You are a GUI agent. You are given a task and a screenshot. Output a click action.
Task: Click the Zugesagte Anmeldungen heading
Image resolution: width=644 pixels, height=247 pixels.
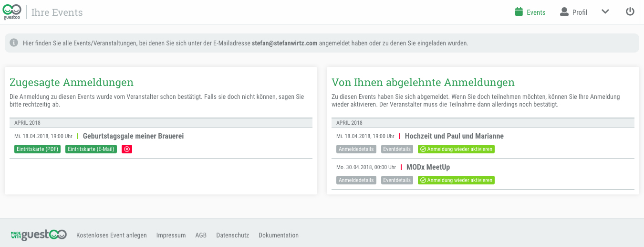pos(72,82)
